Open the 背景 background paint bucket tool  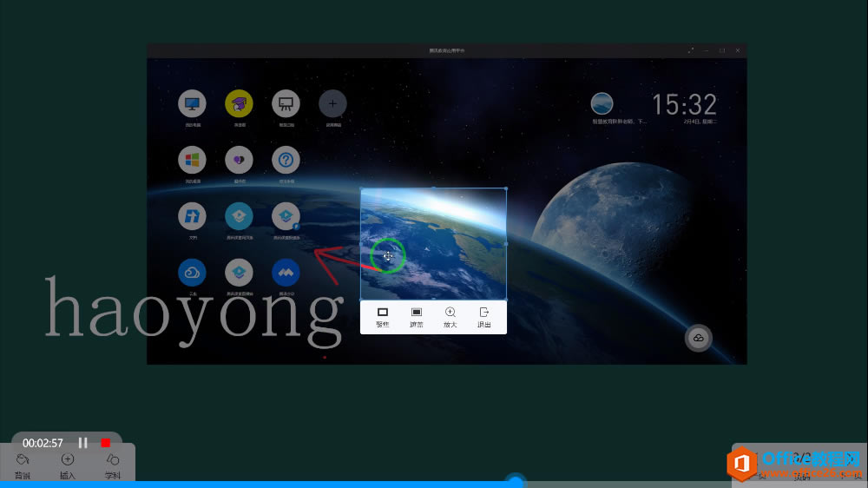point(23,466)
